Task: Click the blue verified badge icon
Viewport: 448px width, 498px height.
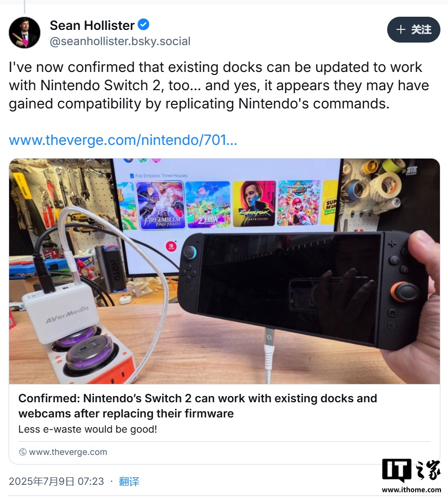Action: click(143, 24)
